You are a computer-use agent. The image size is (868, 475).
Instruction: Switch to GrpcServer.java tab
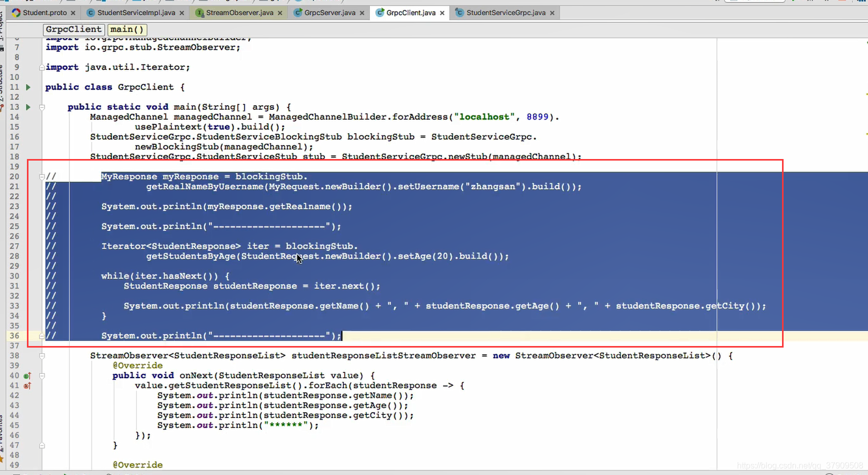click(x=330, y=12)
